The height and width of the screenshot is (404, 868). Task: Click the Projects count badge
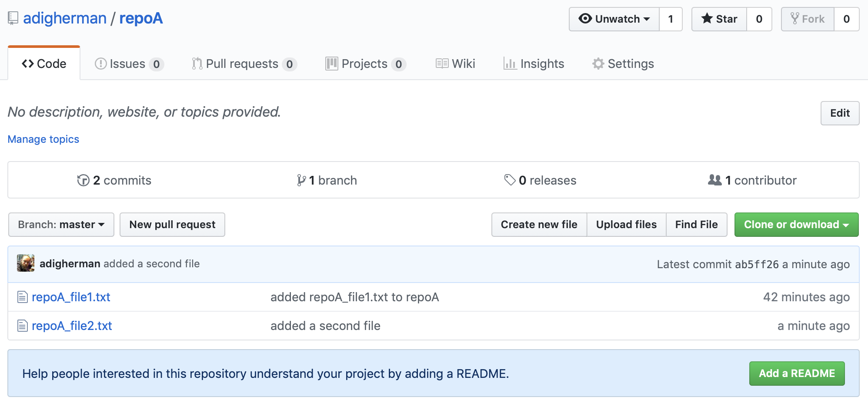point(398,64)
